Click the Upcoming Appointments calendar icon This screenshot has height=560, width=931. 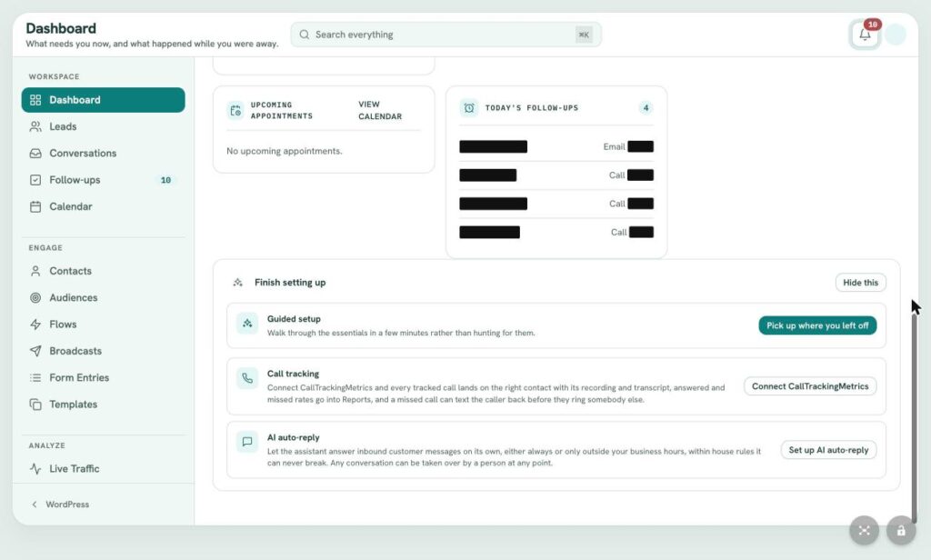(x=235, y=111)
